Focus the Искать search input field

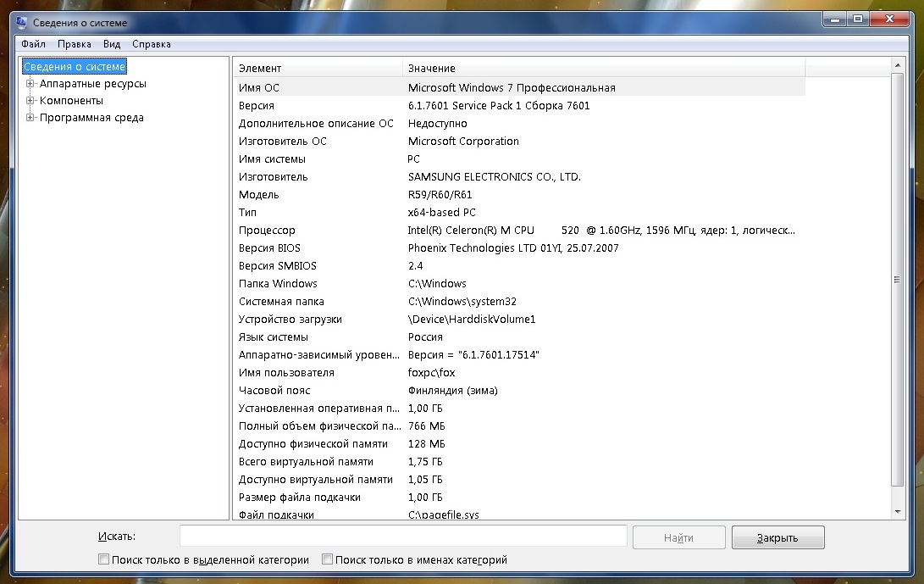coord(403,537)
